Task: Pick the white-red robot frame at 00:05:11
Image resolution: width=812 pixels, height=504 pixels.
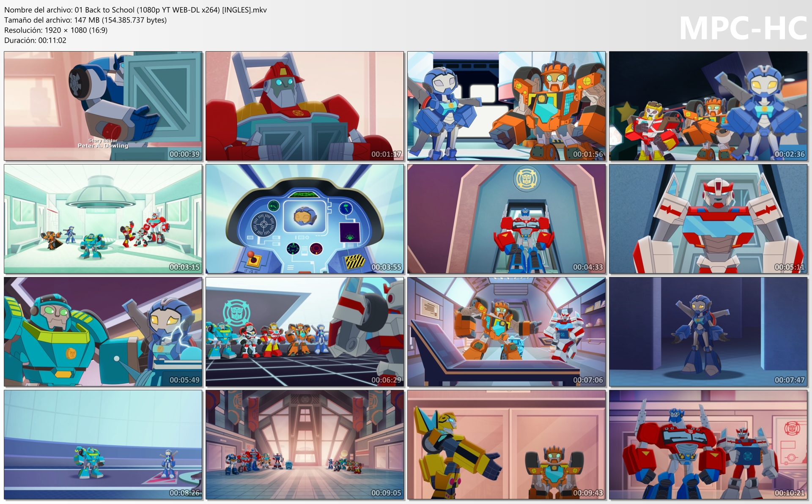Action: coord(708,219)
